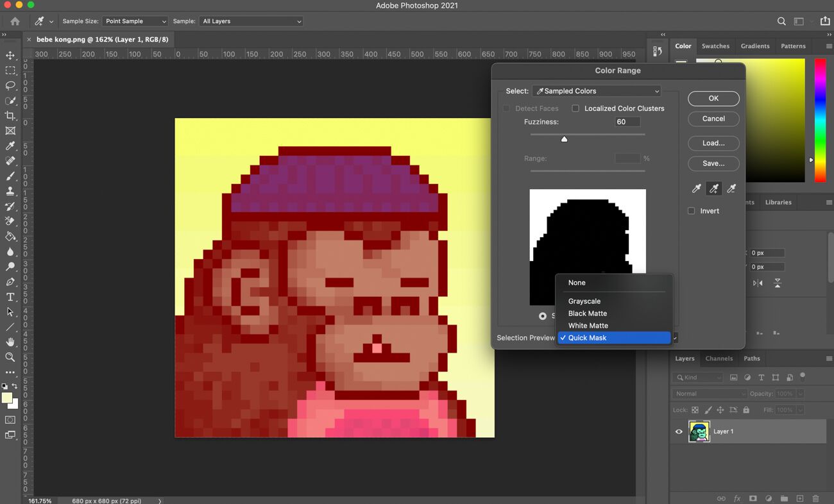Switch to the Channels tab

point(719,358)
